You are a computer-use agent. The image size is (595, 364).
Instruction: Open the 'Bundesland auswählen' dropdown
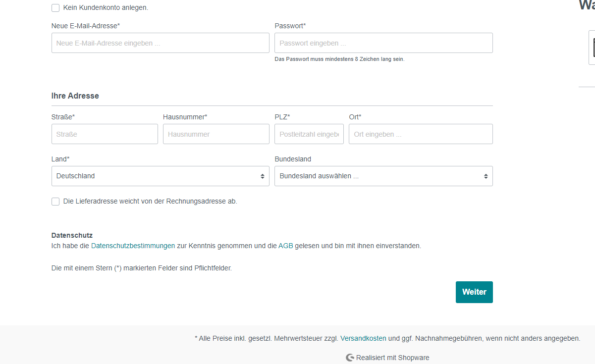pos(383,176)
